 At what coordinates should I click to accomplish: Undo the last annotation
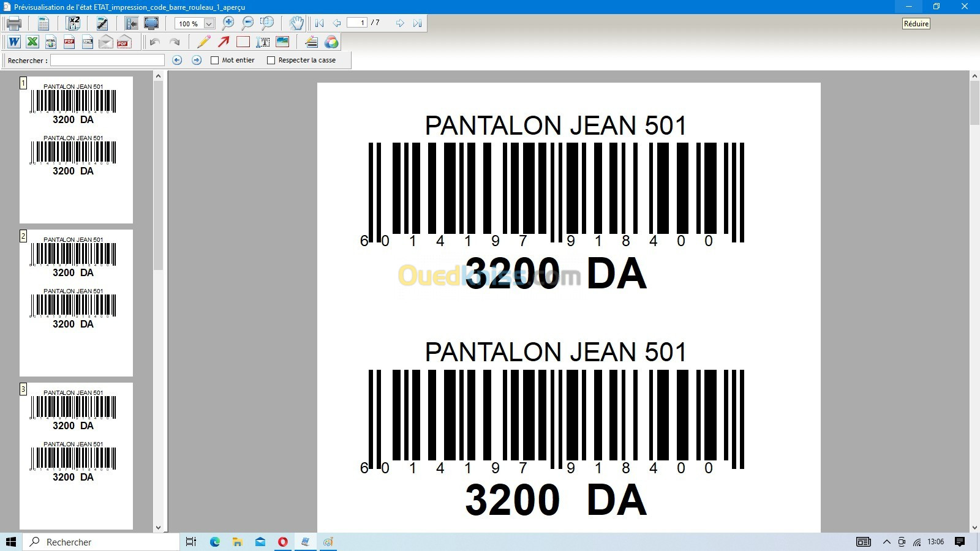point(155,42)
